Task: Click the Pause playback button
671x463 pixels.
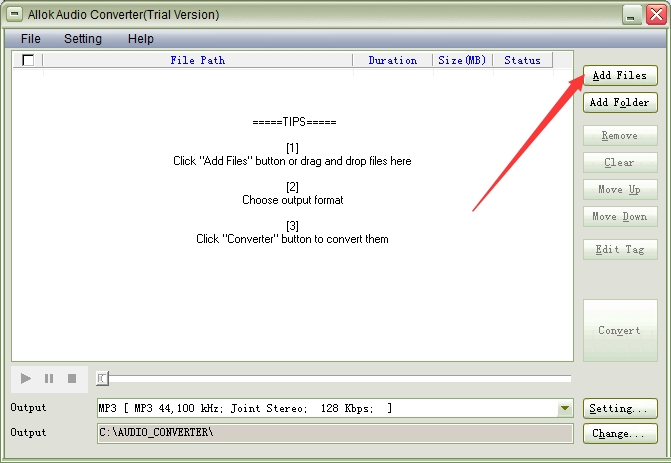Action: [49, 378]
